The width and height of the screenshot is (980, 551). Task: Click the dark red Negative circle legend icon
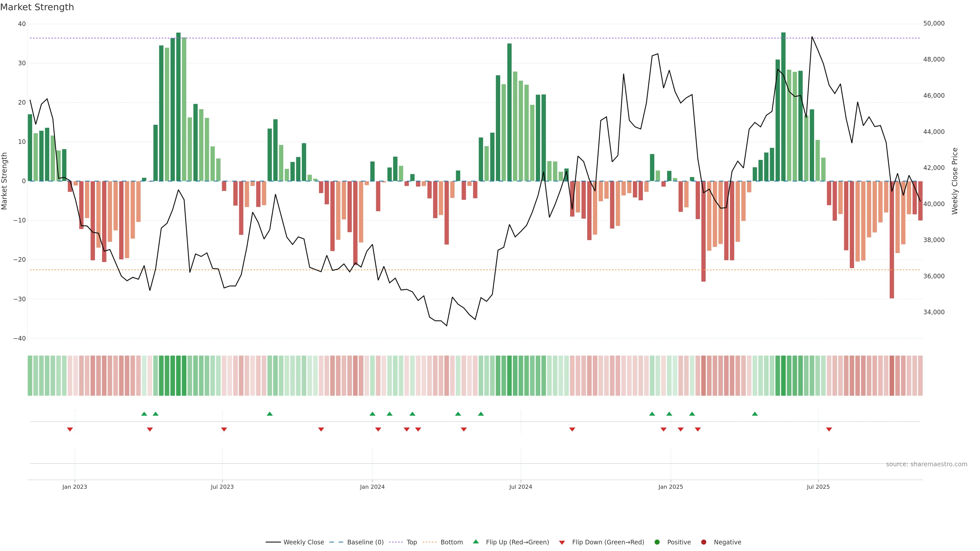tap(703, 542)
